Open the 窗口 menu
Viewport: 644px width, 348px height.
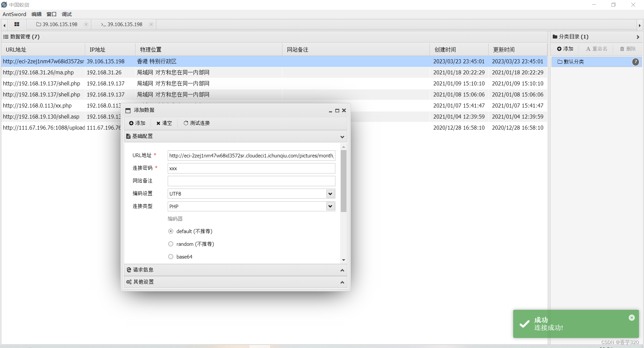tap(51, 14)
